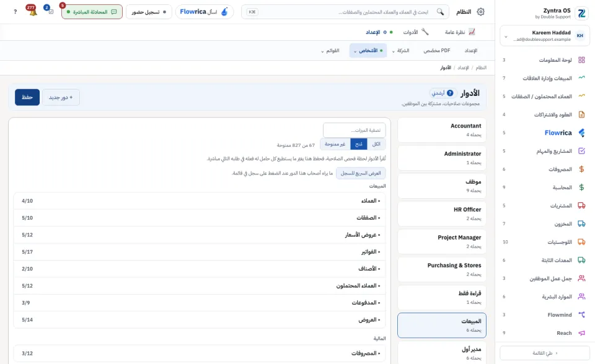This screenshot has width=595, height=364.
Task: Open الموارد البشرية people icon
Action: pos(581,297)
